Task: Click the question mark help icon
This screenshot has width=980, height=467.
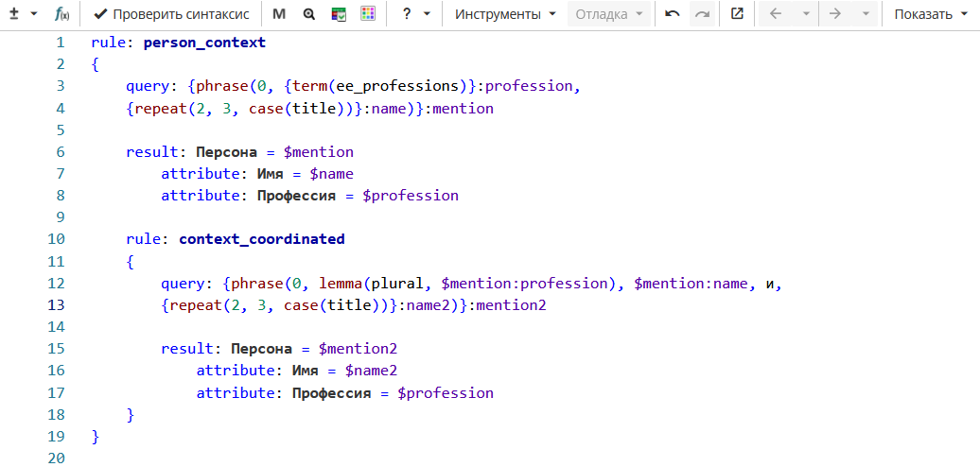Action: 406,14
